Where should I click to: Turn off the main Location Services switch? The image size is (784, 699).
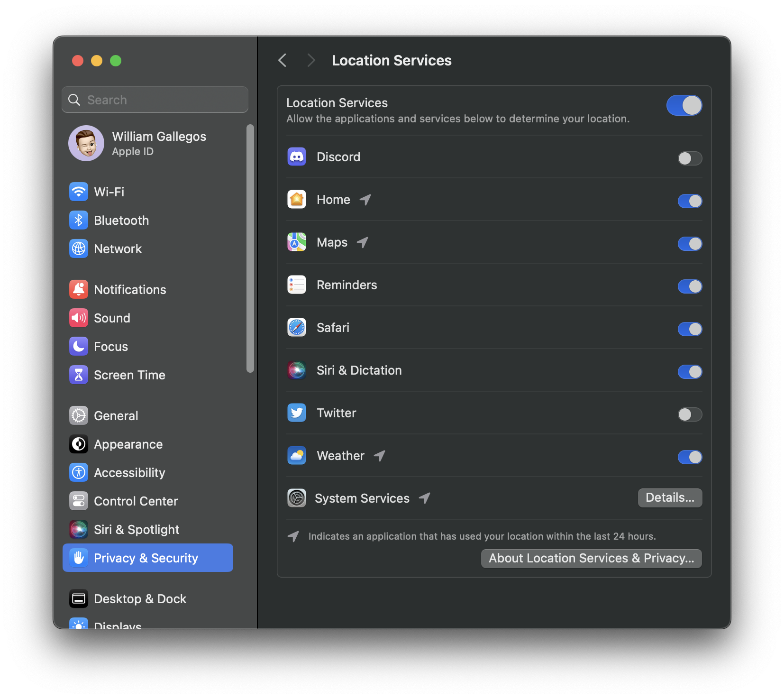point(684,106)
